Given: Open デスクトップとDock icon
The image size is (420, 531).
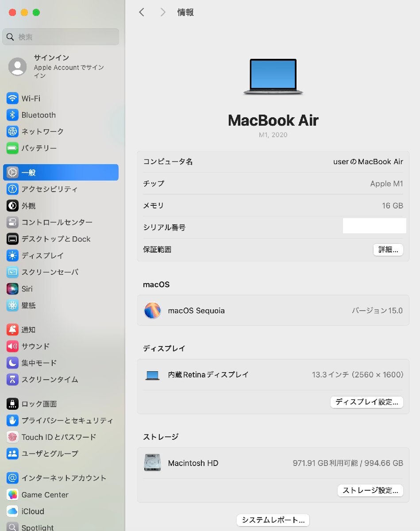Looking at the screenshot, I should pyautogui.click(x=12, y=239).
